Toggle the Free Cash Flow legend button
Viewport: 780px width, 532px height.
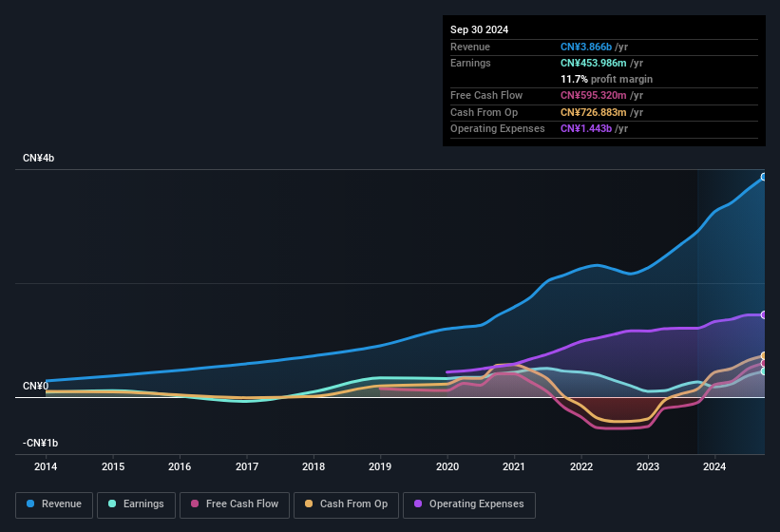coord(235,504)
